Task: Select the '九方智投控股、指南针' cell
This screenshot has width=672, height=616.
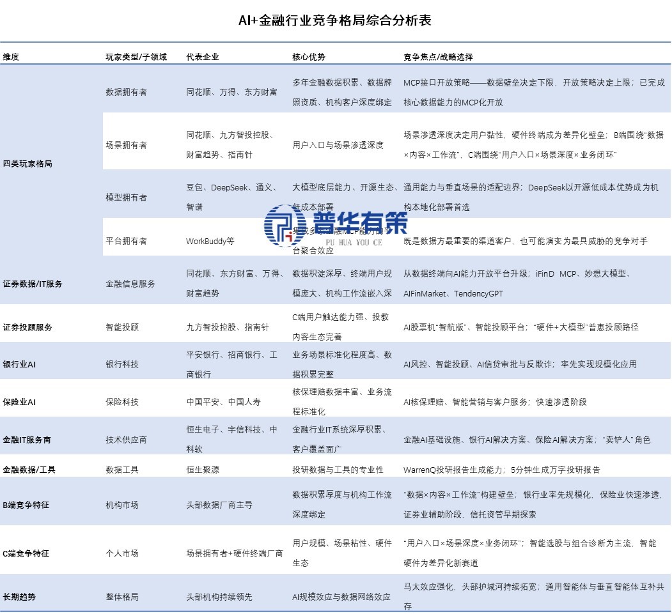Action: pyautogui.click(x=228, y=328)
